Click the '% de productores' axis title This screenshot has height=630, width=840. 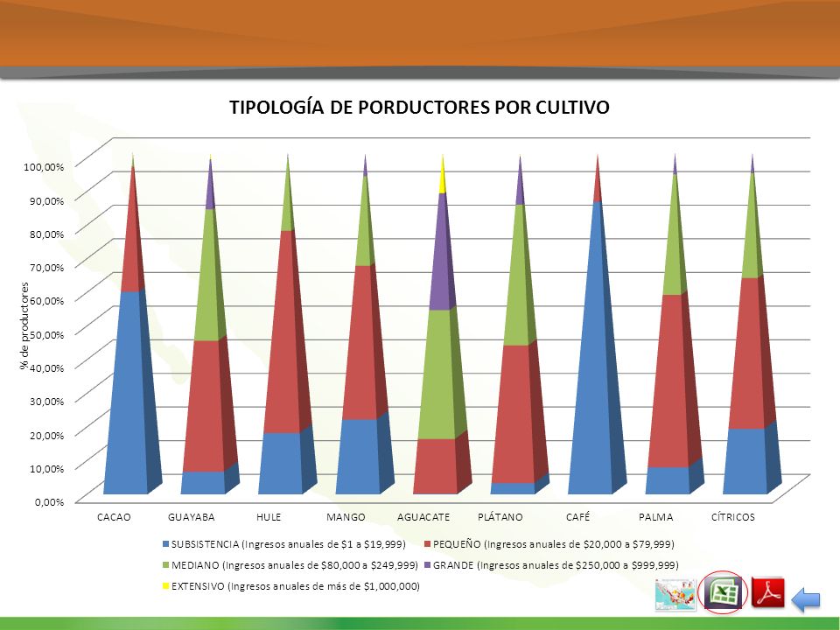pyautogui.click(x=24, y=326)
